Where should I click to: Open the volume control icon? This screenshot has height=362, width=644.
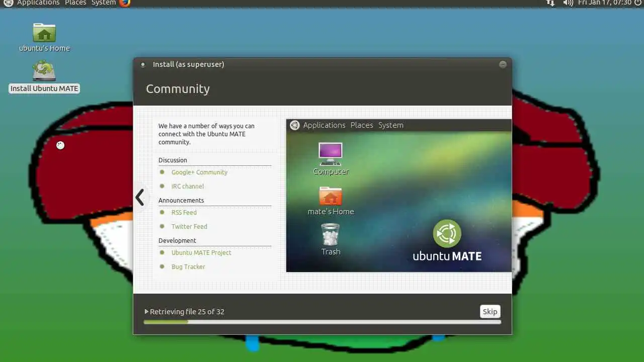[568, 3]
